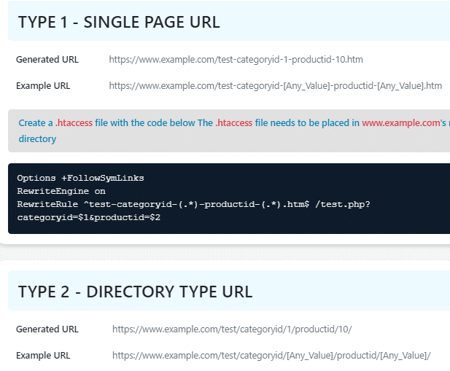Click the Example URL label under Type 2
Viewport: 450px width, 371px height.
pyautogui.click(x=43, y=356)
